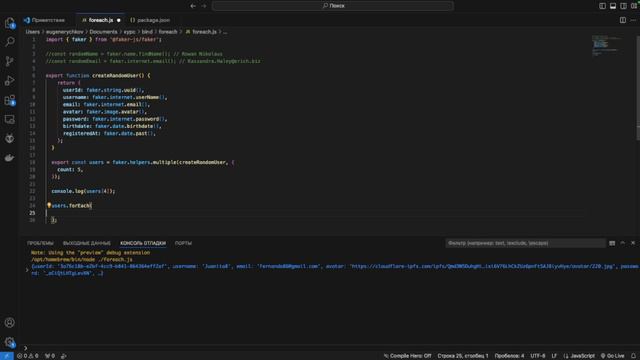Open the ВЫХОДНЫЕ ДАННЫЕ panel tab
Screen dimensions: 640x360
click(x=87, y=243)
